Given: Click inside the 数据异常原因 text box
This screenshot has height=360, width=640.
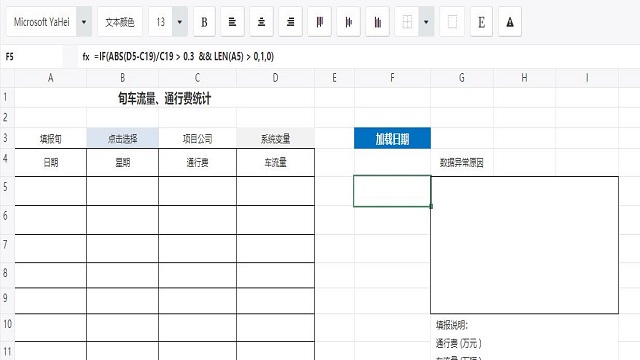Looking at the screenshot, I should click(524, 245).
